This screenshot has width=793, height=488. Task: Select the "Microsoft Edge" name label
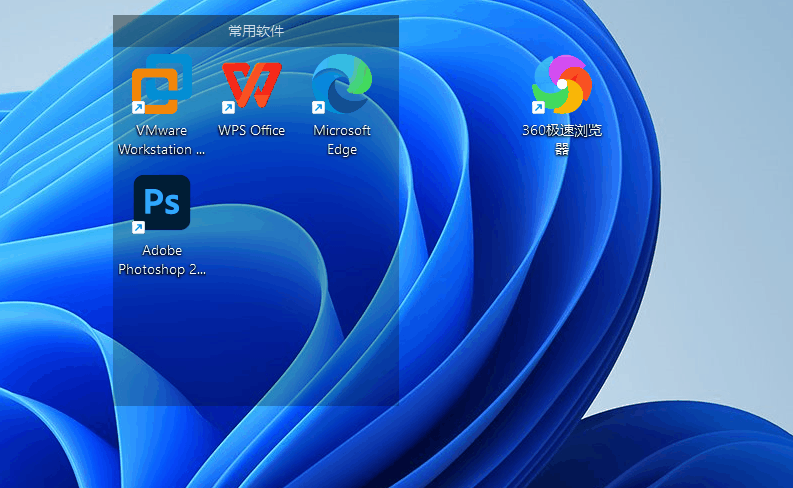342,140
